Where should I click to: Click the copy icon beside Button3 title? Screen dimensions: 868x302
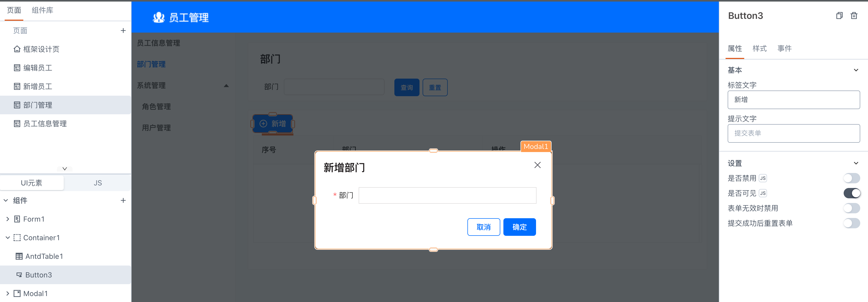coord(839,16)
